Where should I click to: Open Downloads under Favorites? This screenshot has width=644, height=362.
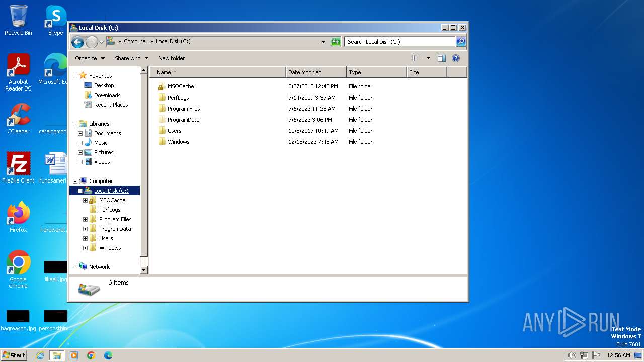(x=103, y=95)
